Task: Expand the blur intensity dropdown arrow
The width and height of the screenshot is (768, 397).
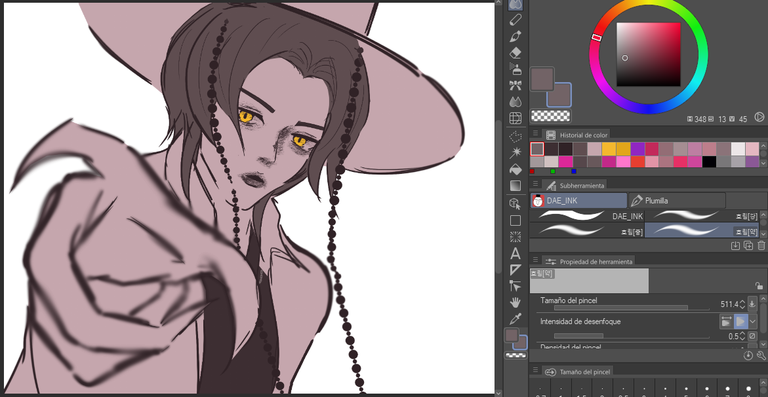Action: 753,321
